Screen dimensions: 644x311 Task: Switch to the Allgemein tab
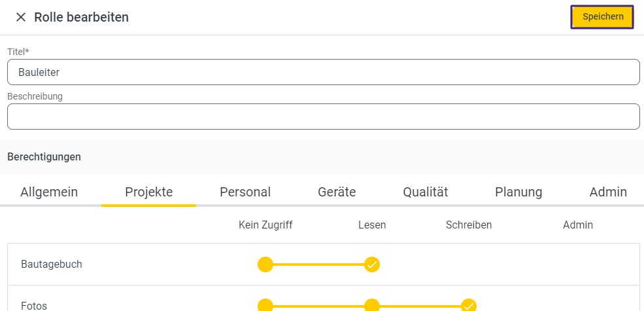click(x=49, y=192)
